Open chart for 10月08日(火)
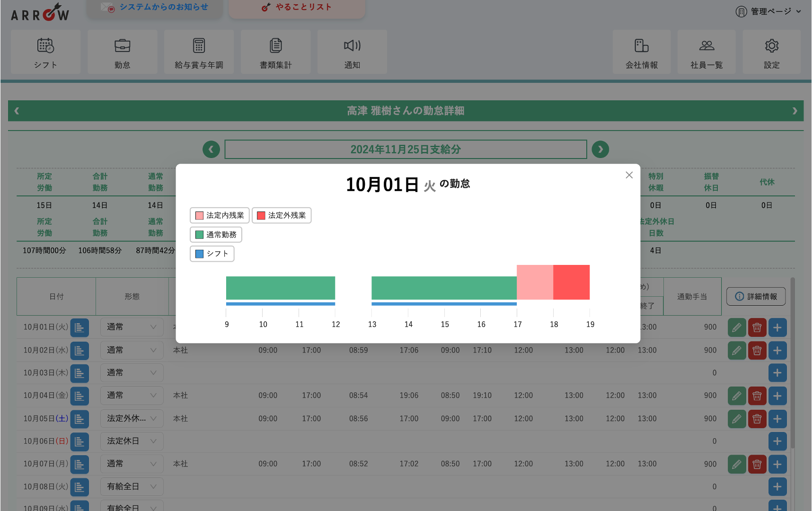Screen dimensions: 812x511 pos(79,487)
